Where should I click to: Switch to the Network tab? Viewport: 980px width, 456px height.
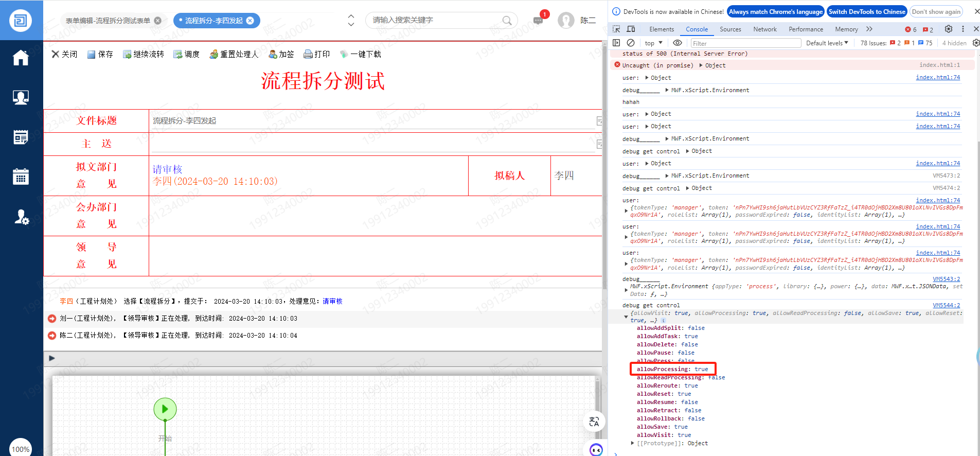pyautogui.click(x=764, y=29)
